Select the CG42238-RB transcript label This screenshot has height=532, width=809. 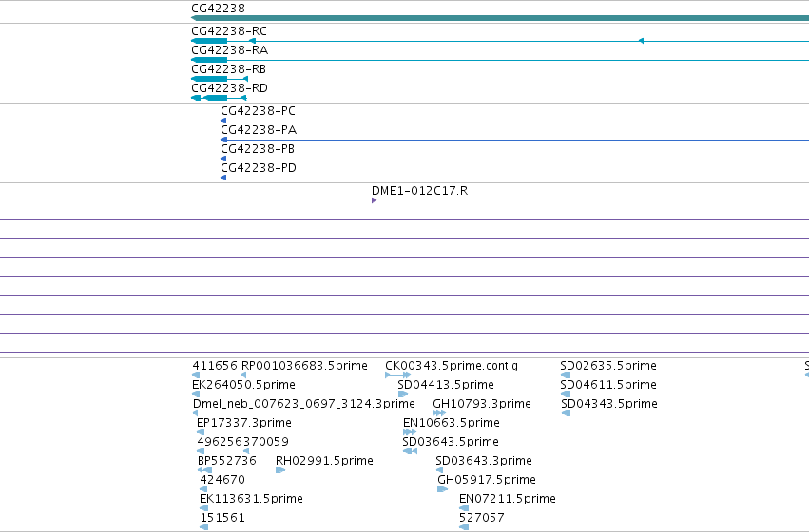click(x=228, y=69)
